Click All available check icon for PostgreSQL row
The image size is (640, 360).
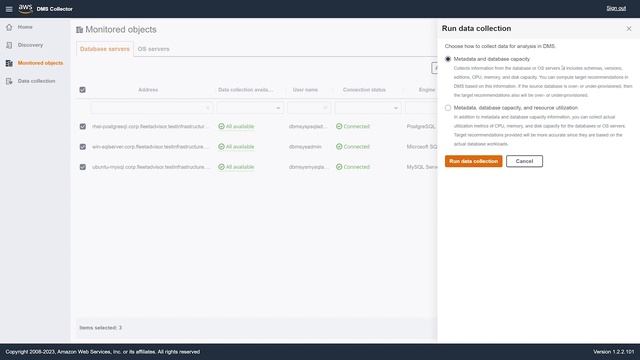(x=221, y=126)
